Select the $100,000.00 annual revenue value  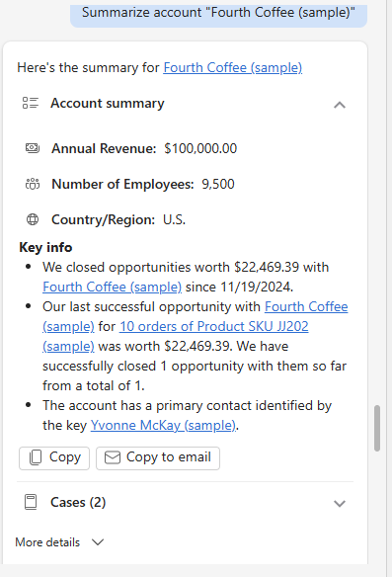pyautogui.click(x=200, y=148)
